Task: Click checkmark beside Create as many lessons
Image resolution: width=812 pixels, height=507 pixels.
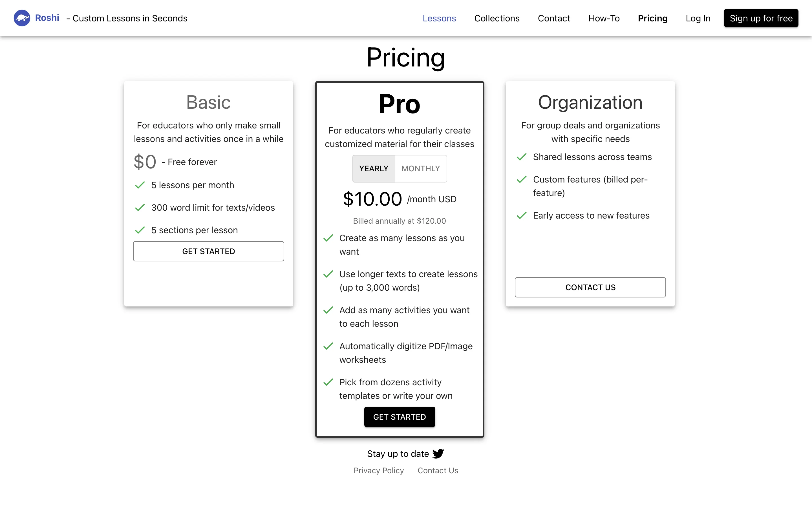Action: [328, 238]
